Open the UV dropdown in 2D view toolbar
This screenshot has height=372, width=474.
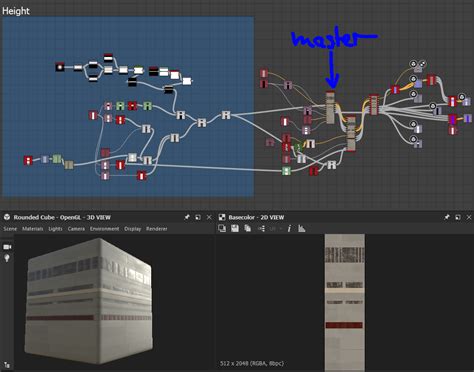point(276,229)
